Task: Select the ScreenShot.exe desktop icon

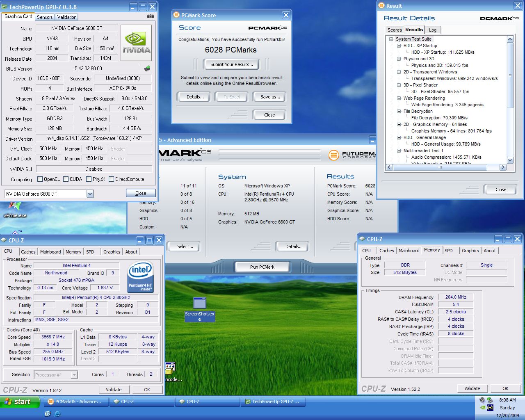Action: [199, 310]
